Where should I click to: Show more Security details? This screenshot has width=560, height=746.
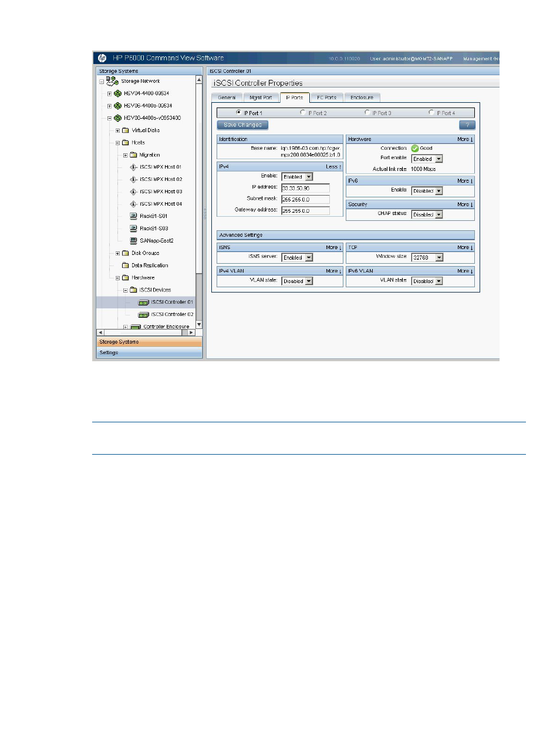point(465,204)
